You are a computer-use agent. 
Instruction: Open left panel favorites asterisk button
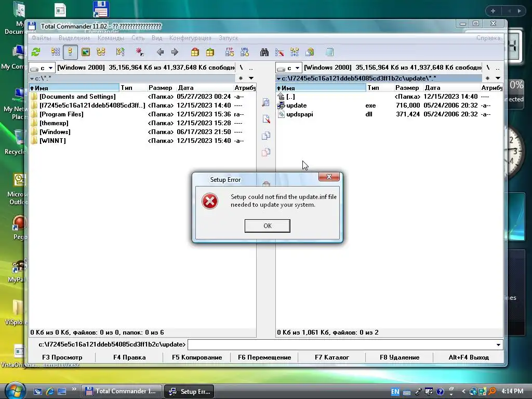coord(241,78)
